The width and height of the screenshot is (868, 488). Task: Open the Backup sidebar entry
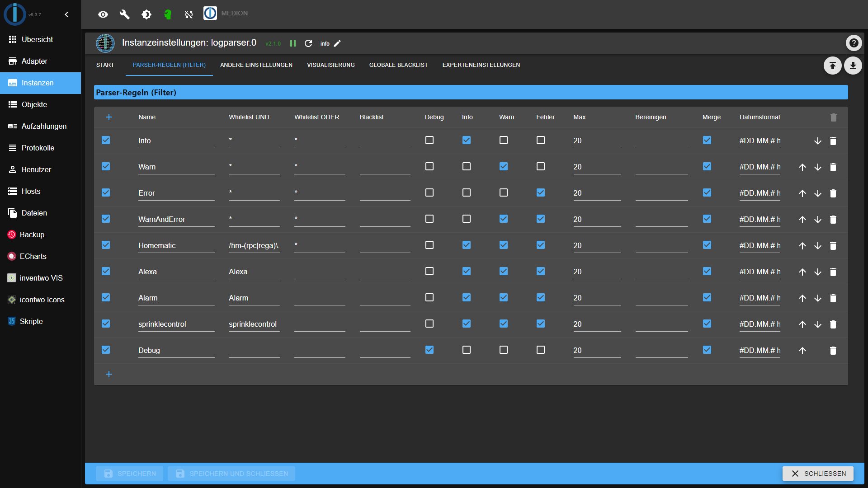(40, 235)
